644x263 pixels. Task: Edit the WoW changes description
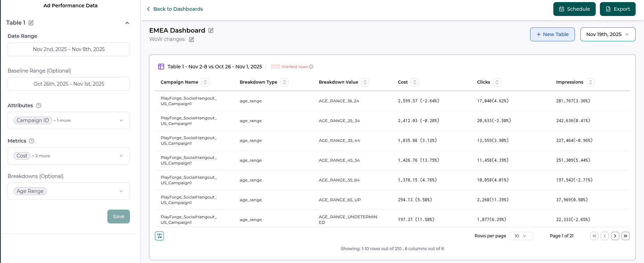point(191,40)
